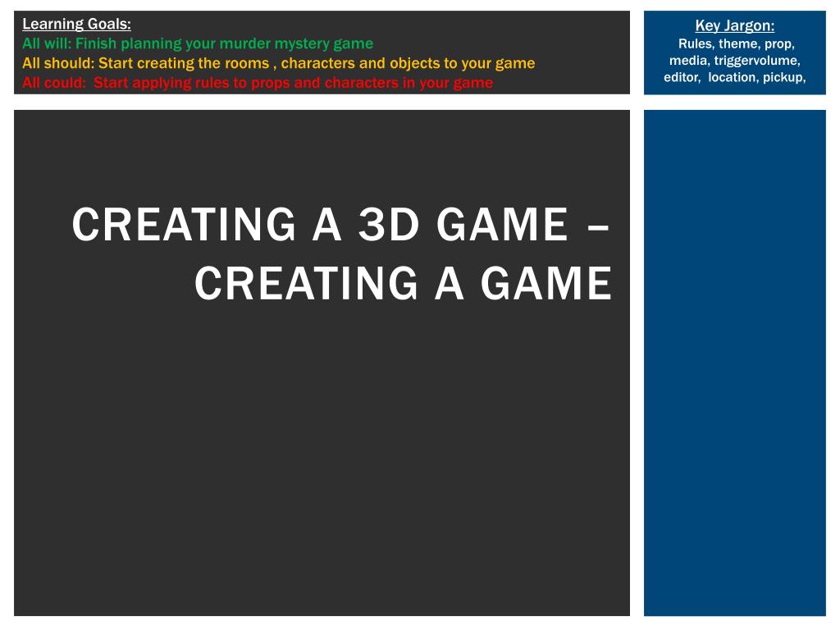Select the yellow 'All should' goal line

(x=279, y=63)
